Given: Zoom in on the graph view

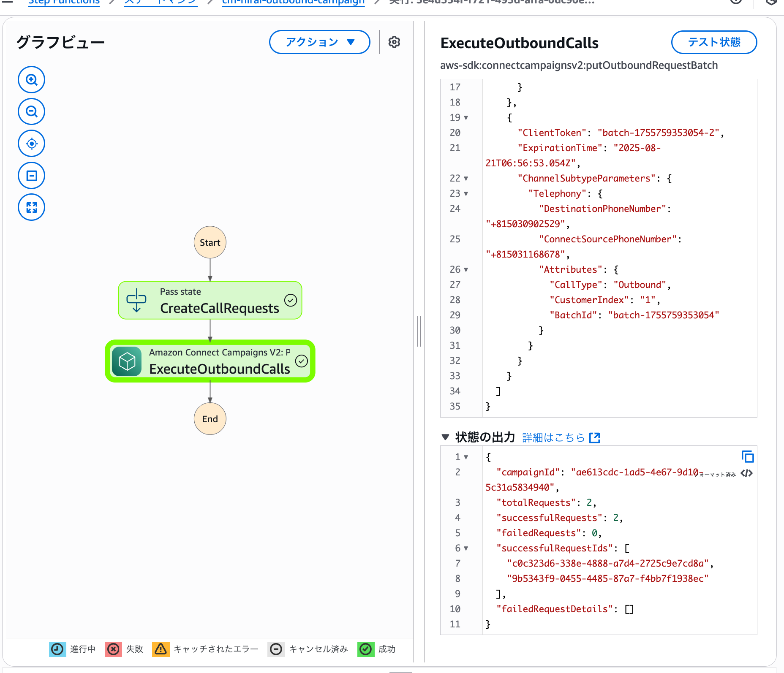Looking at the screenshot, I should coord(31,80).
